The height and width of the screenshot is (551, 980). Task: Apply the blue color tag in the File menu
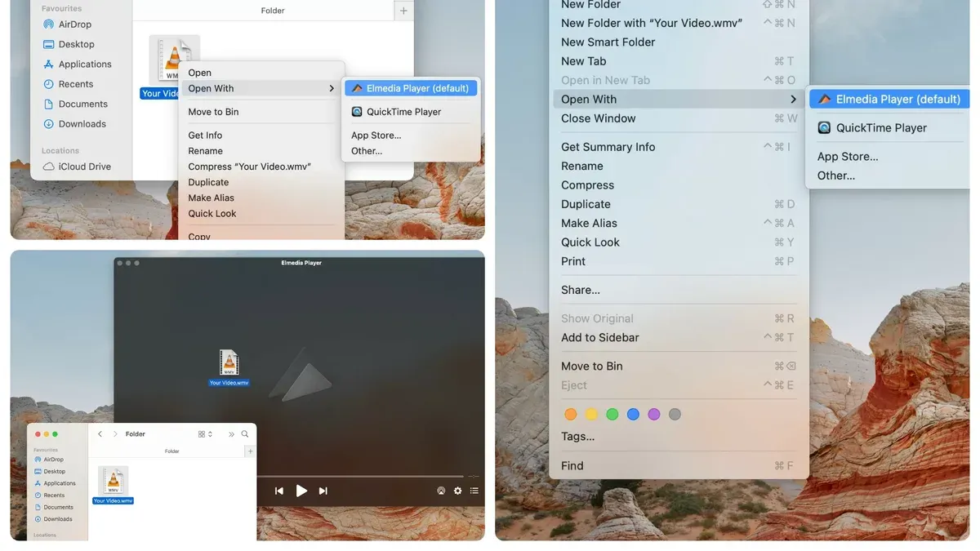[633, 415]
